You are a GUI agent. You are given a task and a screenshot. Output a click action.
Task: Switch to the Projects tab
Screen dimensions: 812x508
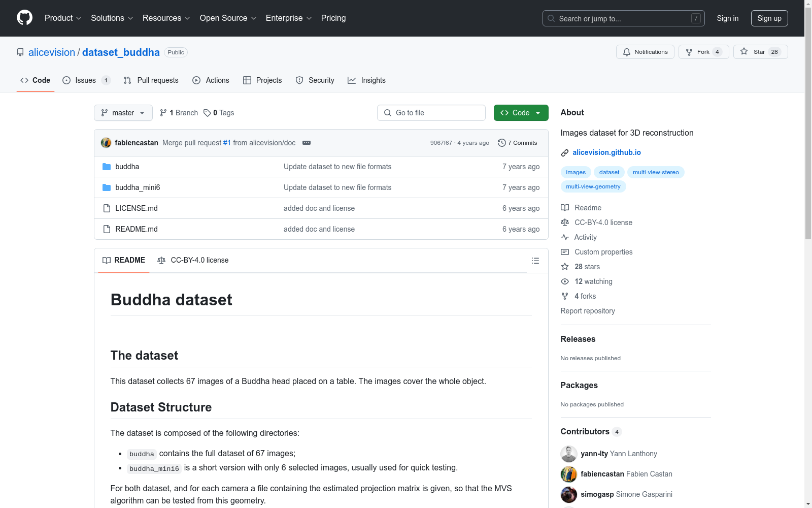click(262, 80)
